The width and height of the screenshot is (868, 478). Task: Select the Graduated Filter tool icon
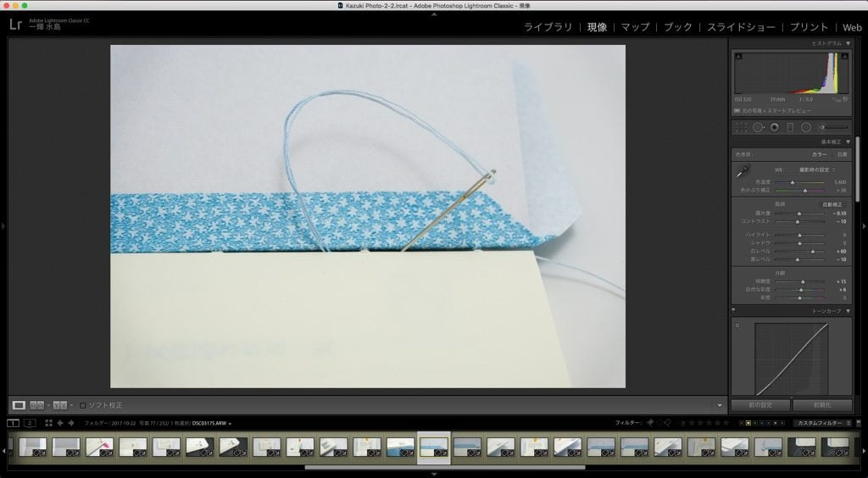790,128
